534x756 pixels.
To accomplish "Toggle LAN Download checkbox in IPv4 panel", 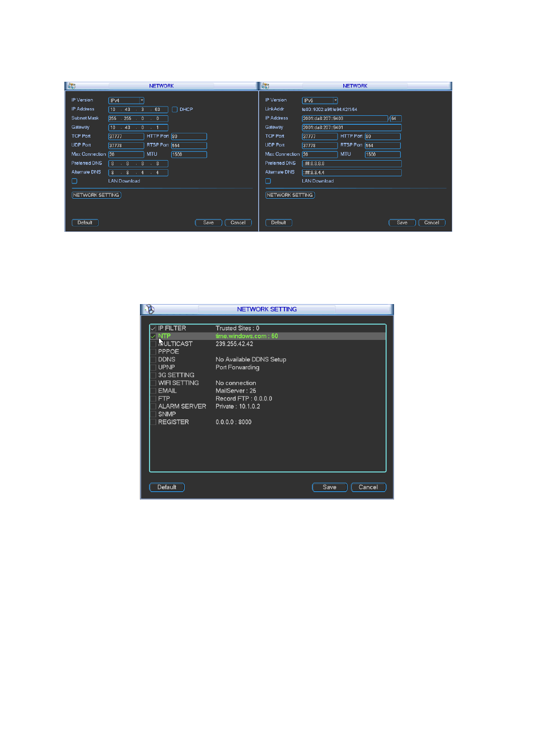I will pyautogui.click(x=74, y=181).
